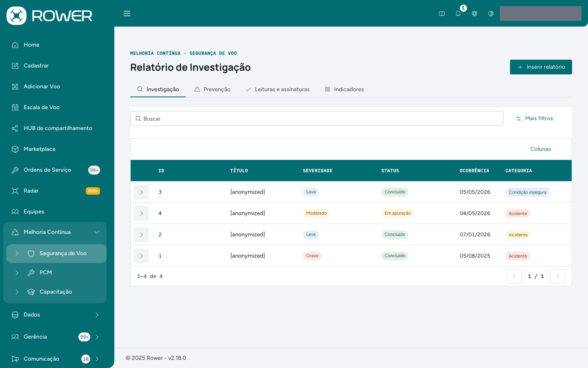Switch to Leituras e assinaturas tab
Image resolution: width=588 pixels, height=368 pixels.
[x=278, y=89]
